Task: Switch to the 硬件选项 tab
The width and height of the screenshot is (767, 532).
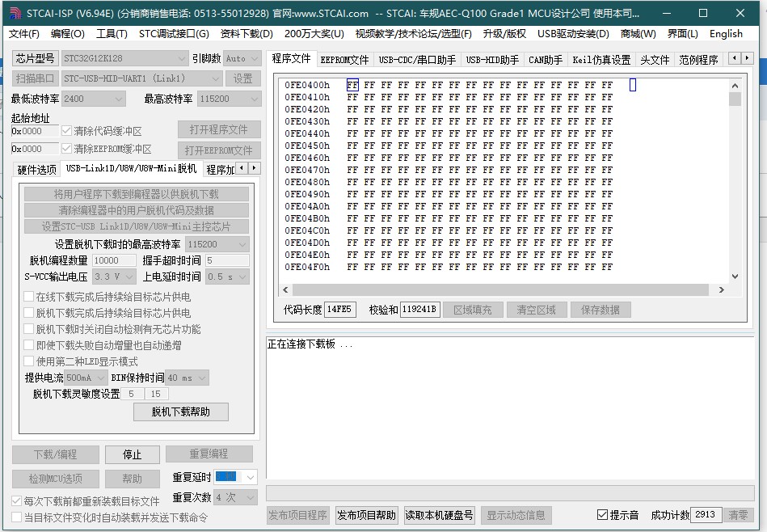Action: click(x=36, y=170)
